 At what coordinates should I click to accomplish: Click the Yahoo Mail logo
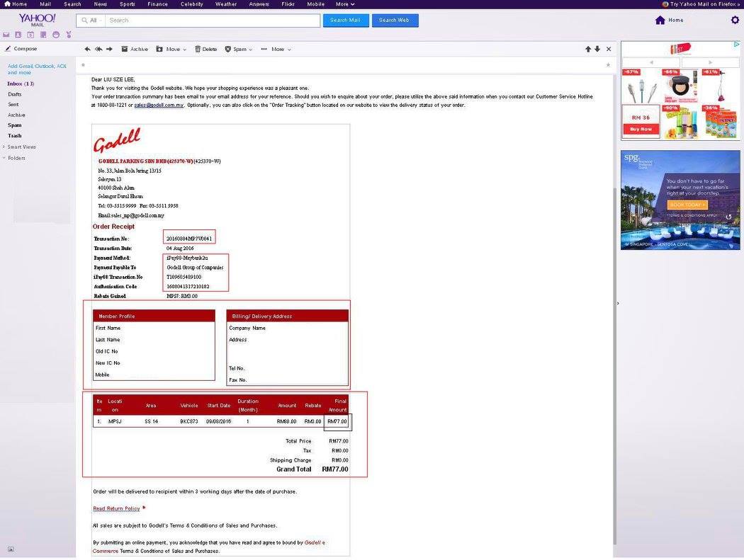click(x=37, y=20)
